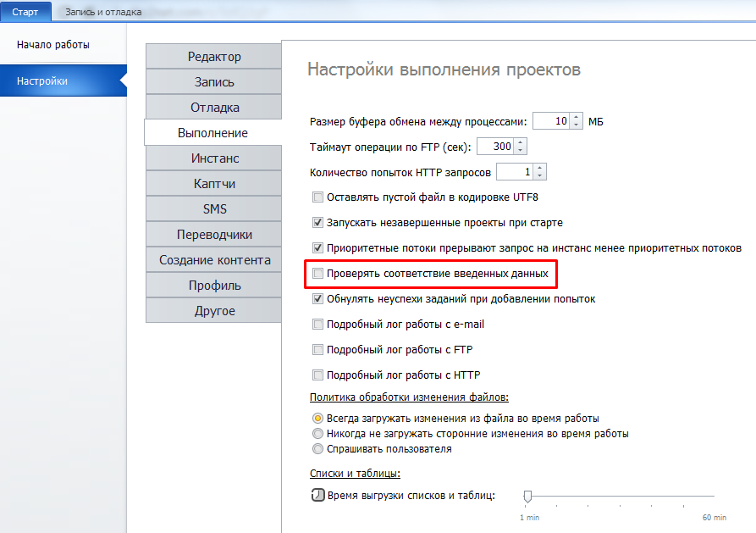Enable Проверять соответствие введенных данных
This screenshot has width=756, height=533.
pos(317,273)
